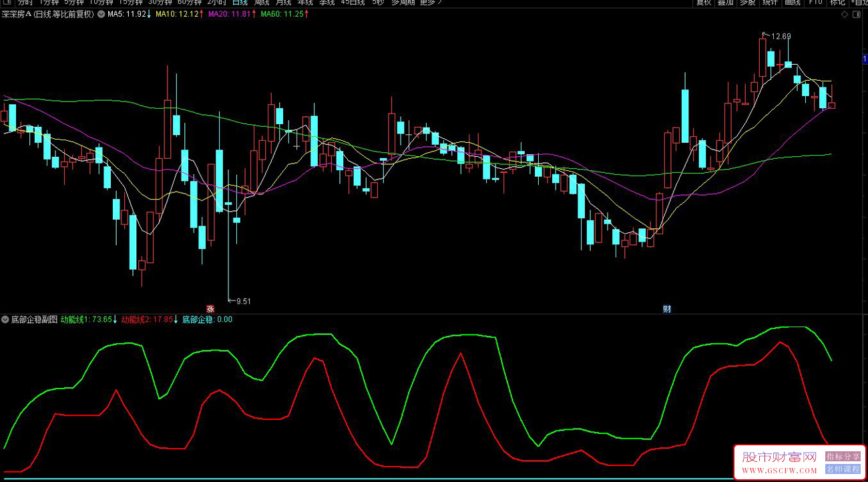
Task: Click the 标记 mark toolbar button
Action: point(837,3)
